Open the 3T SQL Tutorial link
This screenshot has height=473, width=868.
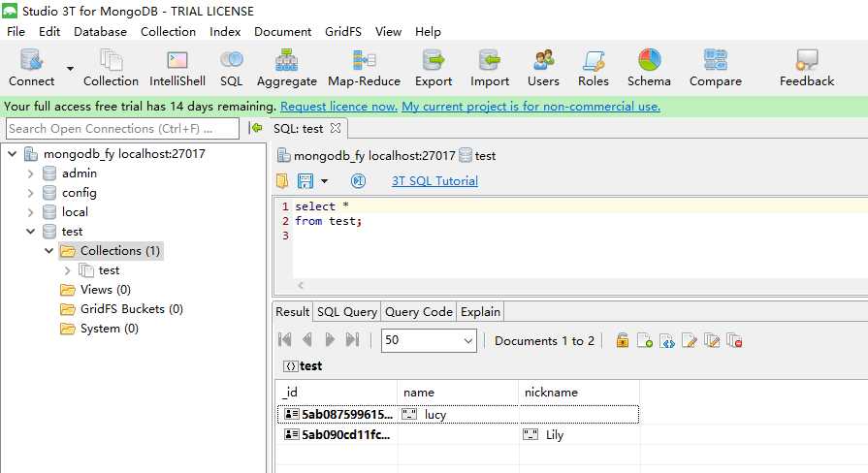434,181
